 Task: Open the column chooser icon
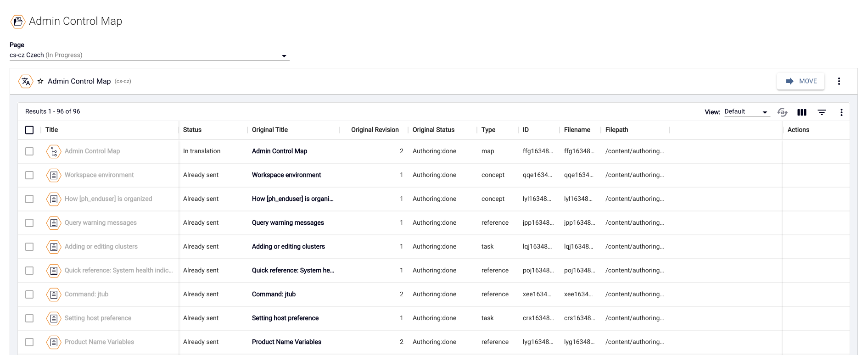pos(802,112)
